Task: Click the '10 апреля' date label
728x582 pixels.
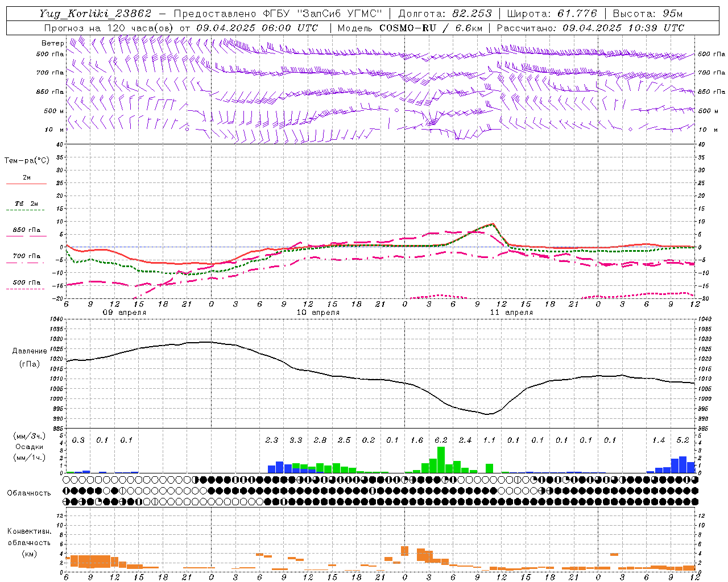Action: click(318, 313)
